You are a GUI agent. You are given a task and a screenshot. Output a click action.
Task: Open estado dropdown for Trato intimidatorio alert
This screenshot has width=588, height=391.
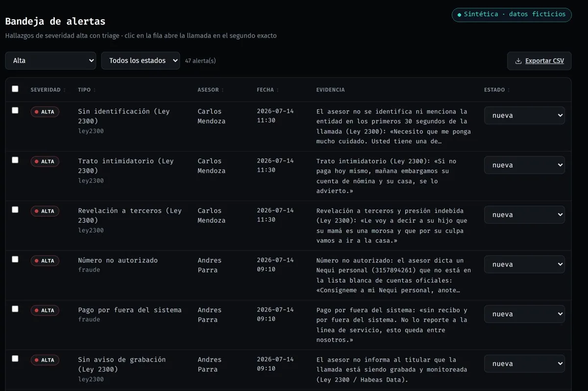(524, 165)
